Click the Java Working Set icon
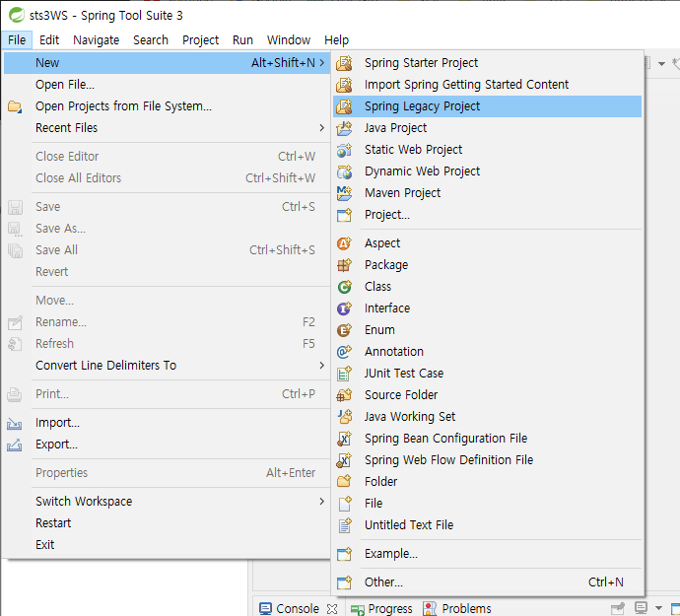 coord(344,417)
